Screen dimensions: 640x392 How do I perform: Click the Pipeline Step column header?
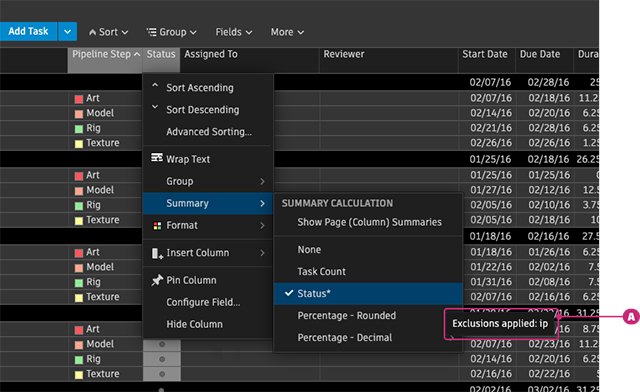click(x=105, y=60)
